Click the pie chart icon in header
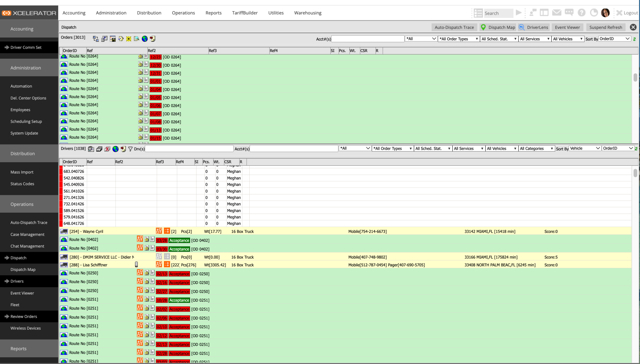 pos(594,12)
